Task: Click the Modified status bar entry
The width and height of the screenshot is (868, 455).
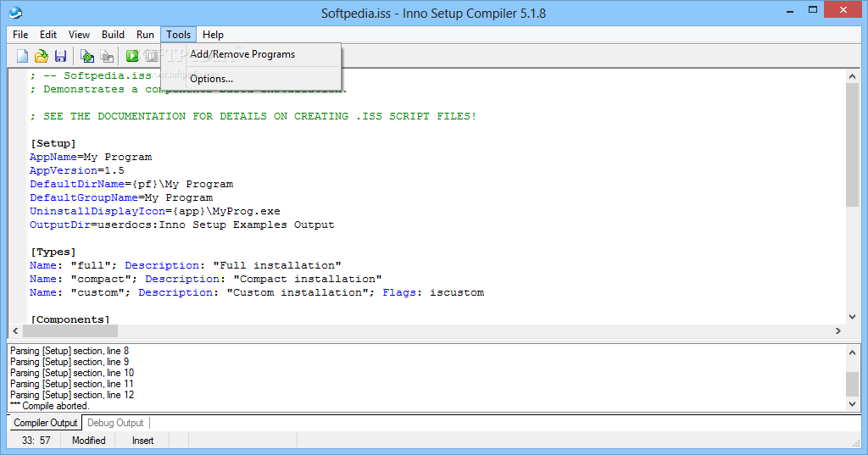Action: click(88, 441)
